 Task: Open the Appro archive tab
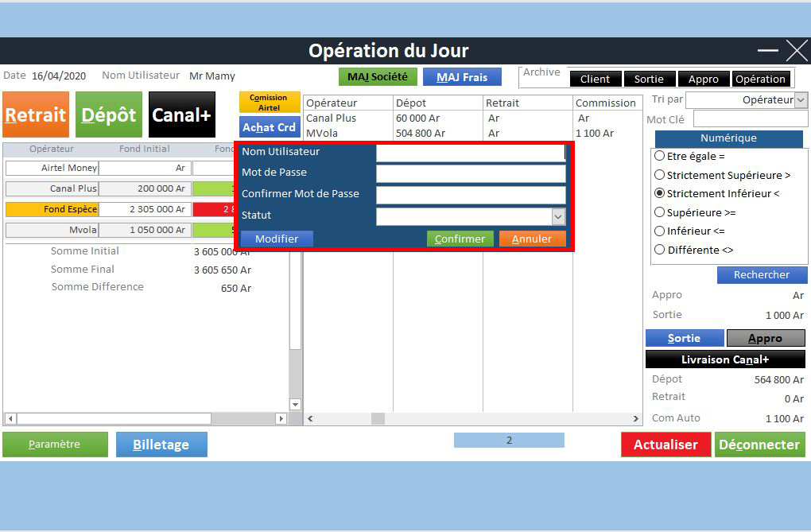pos(703,79)
